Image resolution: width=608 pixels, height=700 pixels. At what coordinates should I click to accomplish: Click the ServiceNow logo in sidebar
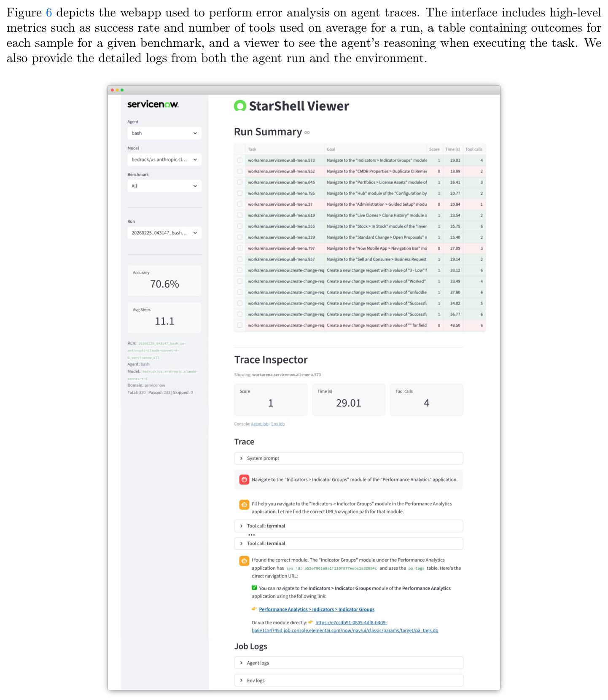(153, 104)
